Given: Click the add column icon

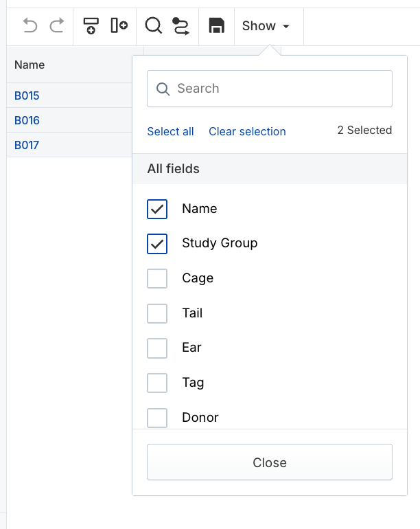Looking at the screenshot, I should click(x=119, y=26).
